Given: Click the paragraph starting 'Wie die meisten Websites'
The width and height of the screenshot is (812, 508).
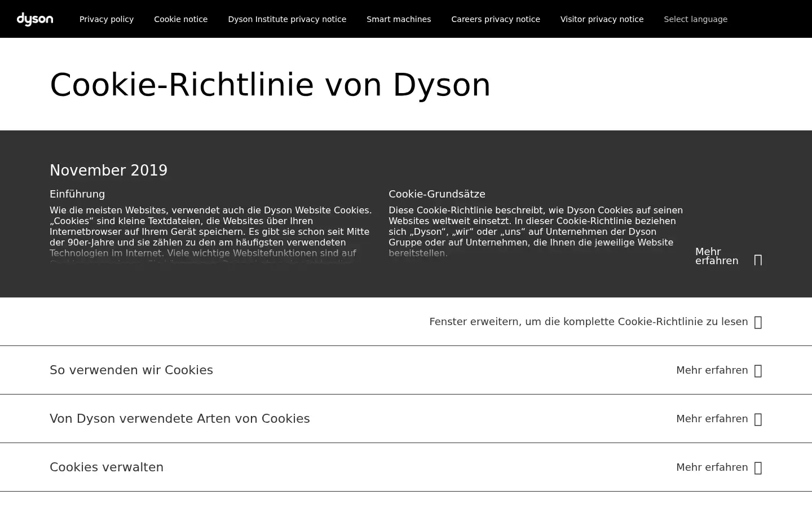Looking at the screenshot, I should coord(211,234).
